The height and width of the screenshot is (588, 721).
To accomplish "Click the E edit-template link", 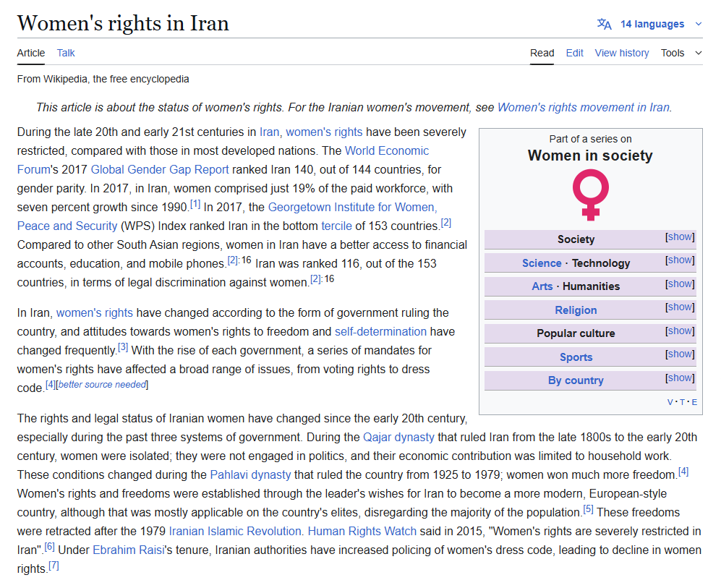I will coord(694,402).
